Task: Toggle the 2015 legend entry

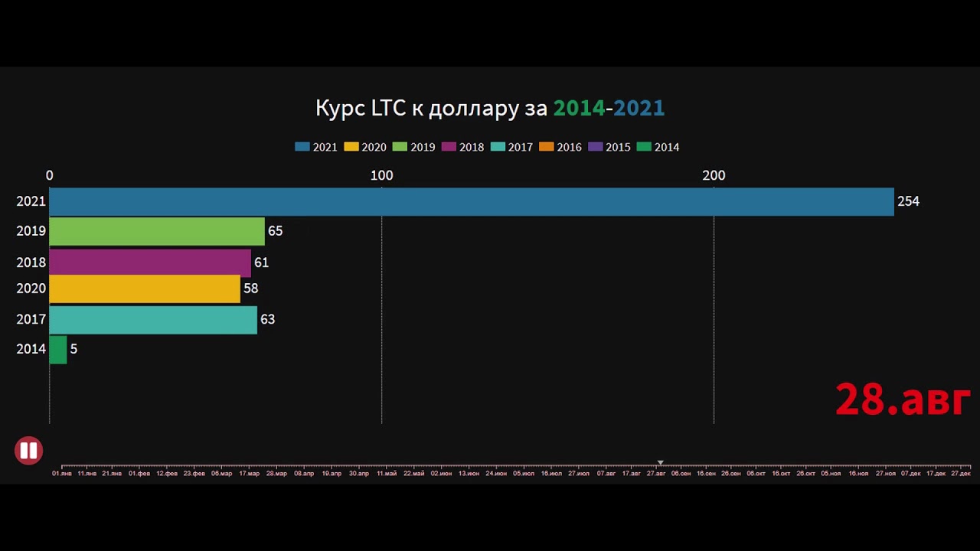Action: tap(609, 147)
